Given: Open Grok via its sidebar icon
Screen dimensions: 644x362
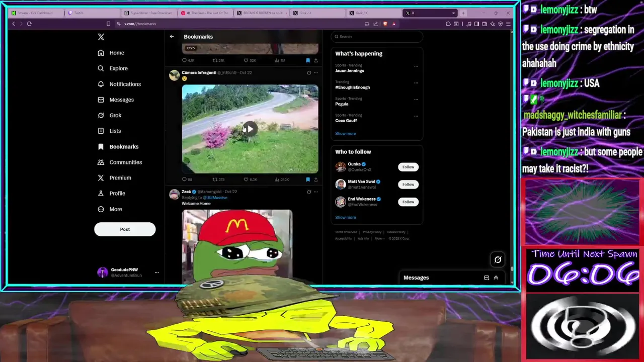Looking at the screenshot, I should click(101, 115).
